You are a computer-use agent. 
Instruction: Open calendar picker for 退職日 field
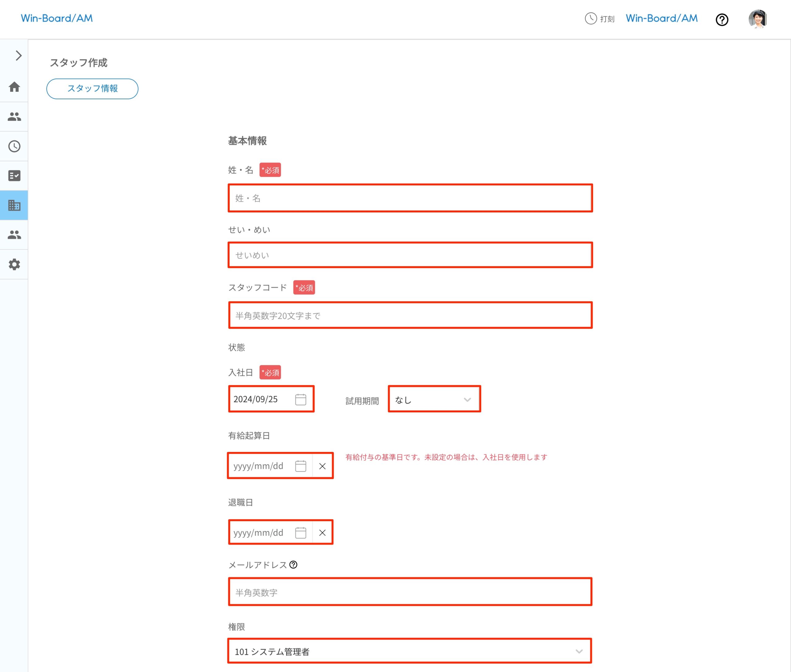click(300, 533)
